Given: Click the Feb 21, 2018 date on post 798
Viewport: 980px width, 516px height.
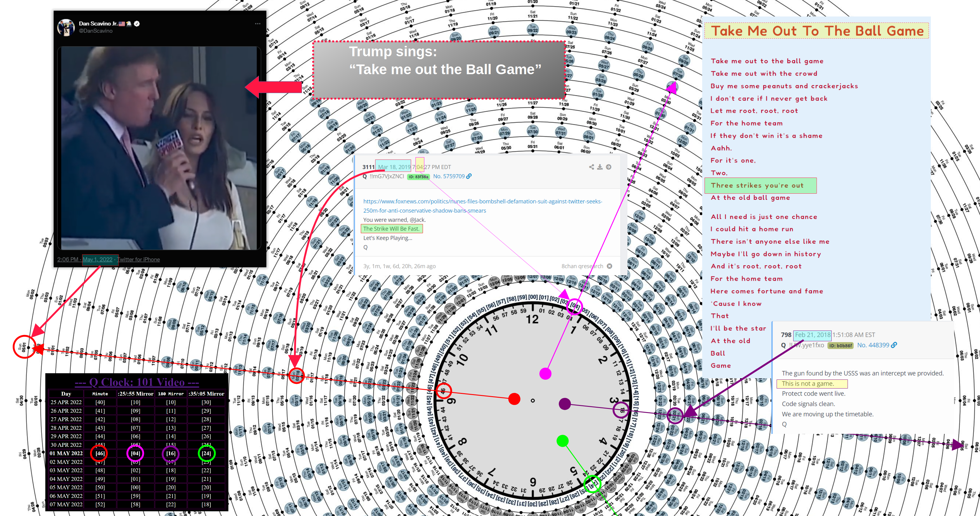Looking at the screenshot, I should [x=813, y=335].
